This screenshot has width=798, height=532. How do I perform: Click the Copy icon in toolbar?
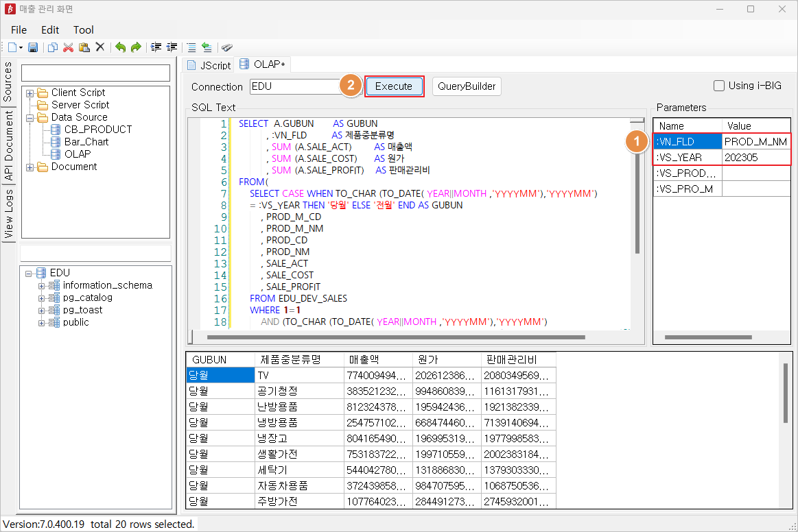click(52, 47)
